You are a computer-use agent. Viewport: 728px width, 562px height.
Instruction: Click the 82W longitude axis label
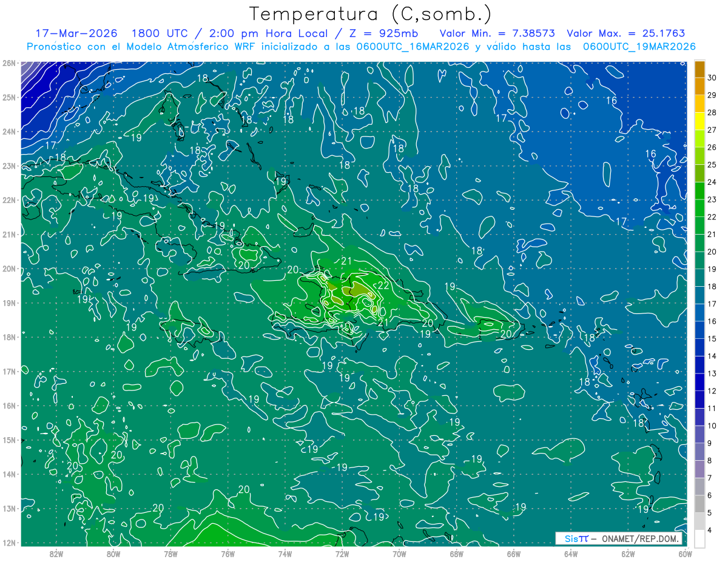56,554
